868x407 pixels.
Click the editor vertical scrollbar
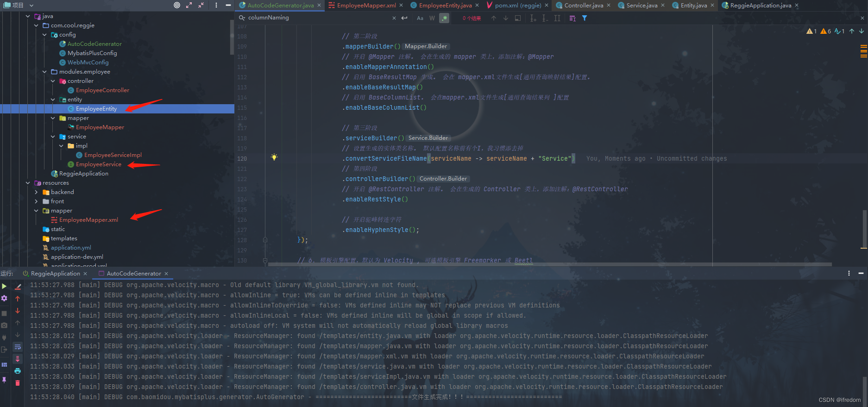(x=864, y=229)
